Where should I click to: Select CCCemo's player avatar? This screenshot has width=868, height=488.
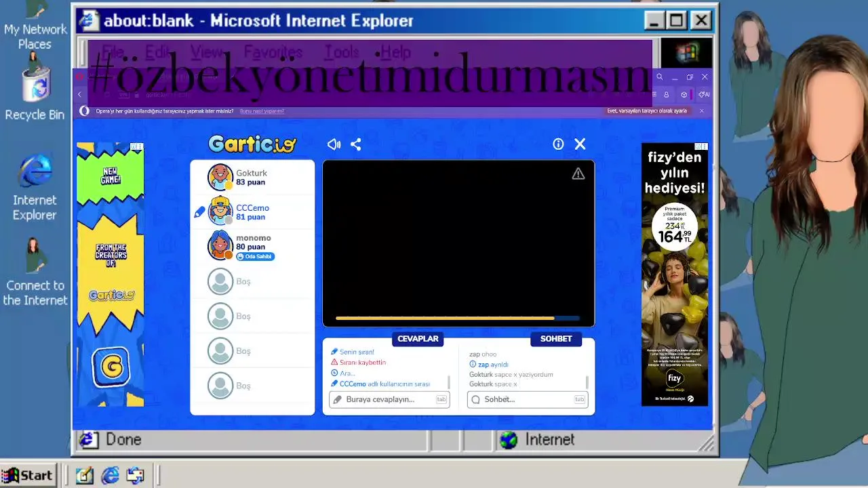coord(220,212)
